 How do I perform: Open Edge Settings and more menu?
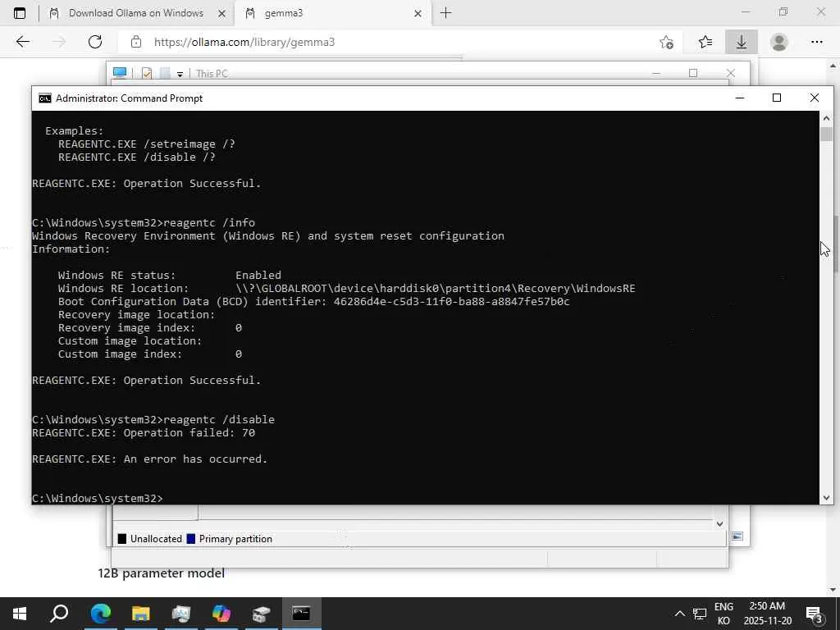817,42
